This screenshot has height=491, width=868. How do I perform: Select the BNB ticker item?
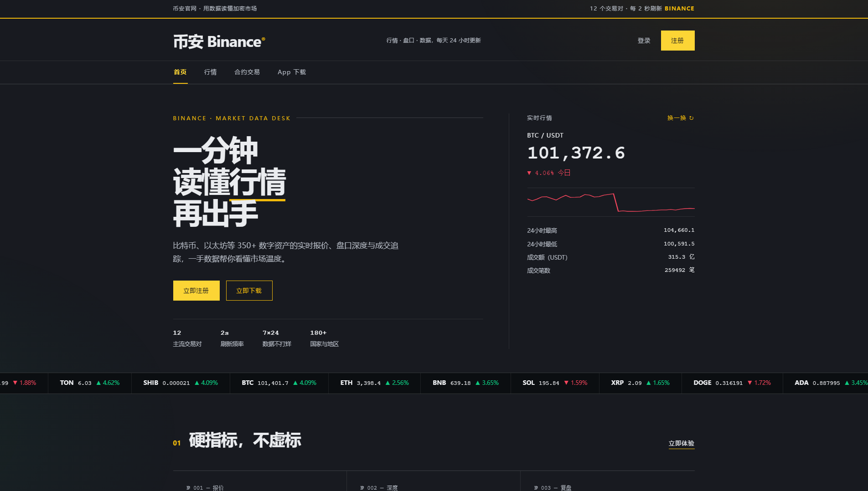[466, 383]
